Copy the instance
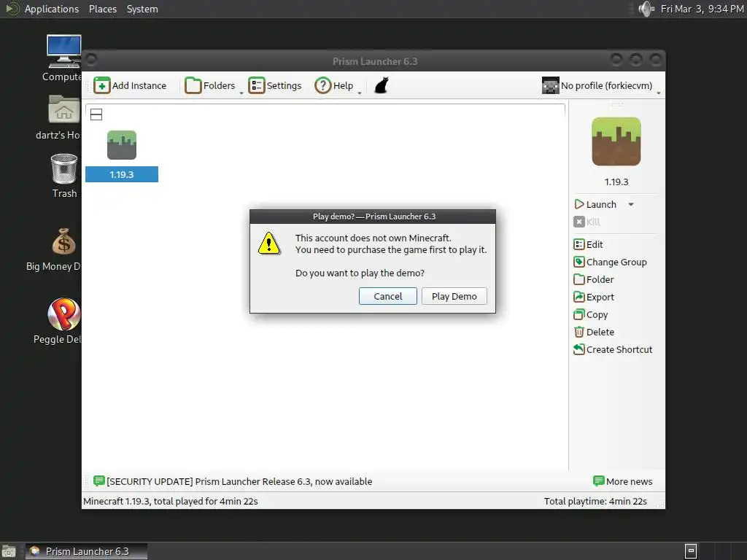The height and width of the screenshot is (560, 747). click(x=591, y=315)
